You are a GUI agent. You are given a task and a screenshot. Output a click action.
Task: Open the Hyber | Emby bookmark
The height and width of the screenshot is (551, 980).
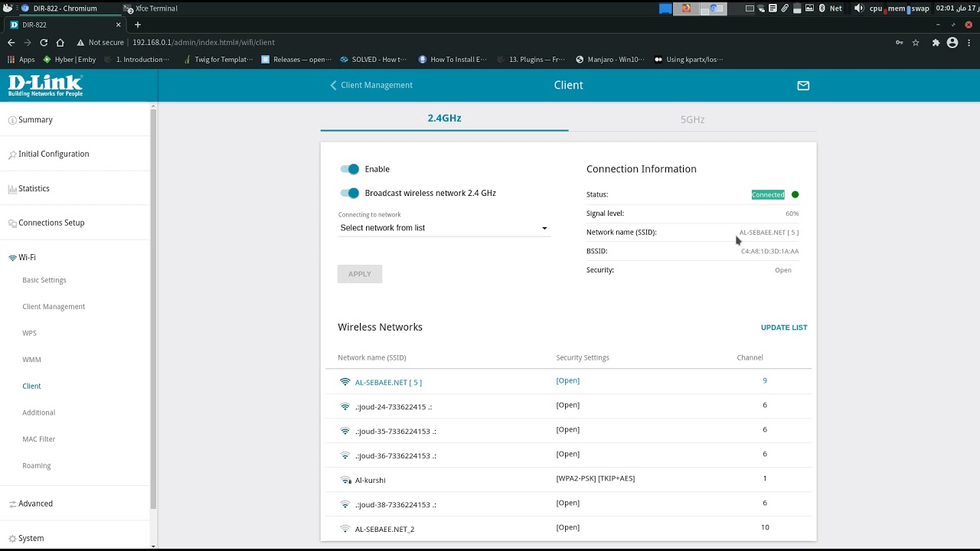click(x=69, y=60)
